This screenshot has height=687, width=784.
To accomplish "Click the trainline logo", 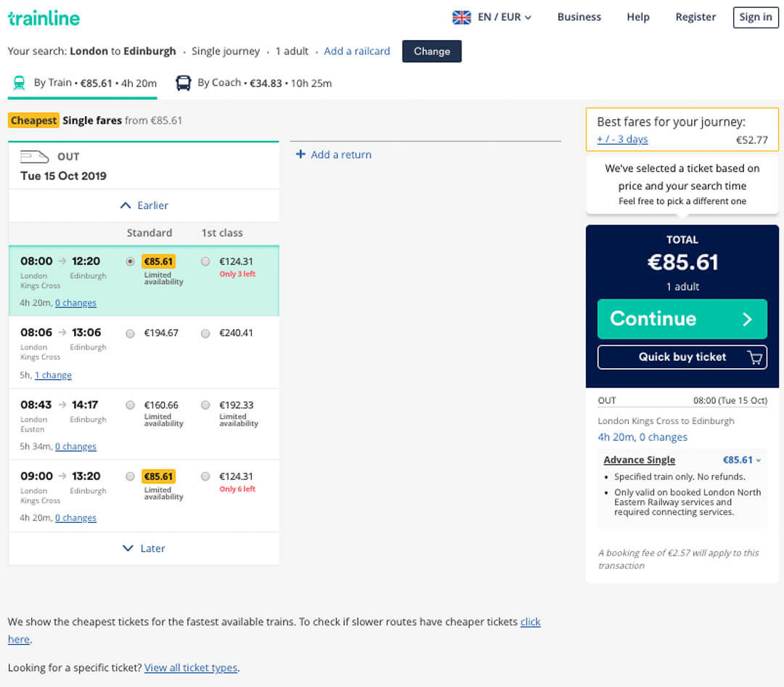I will point(44,18).
